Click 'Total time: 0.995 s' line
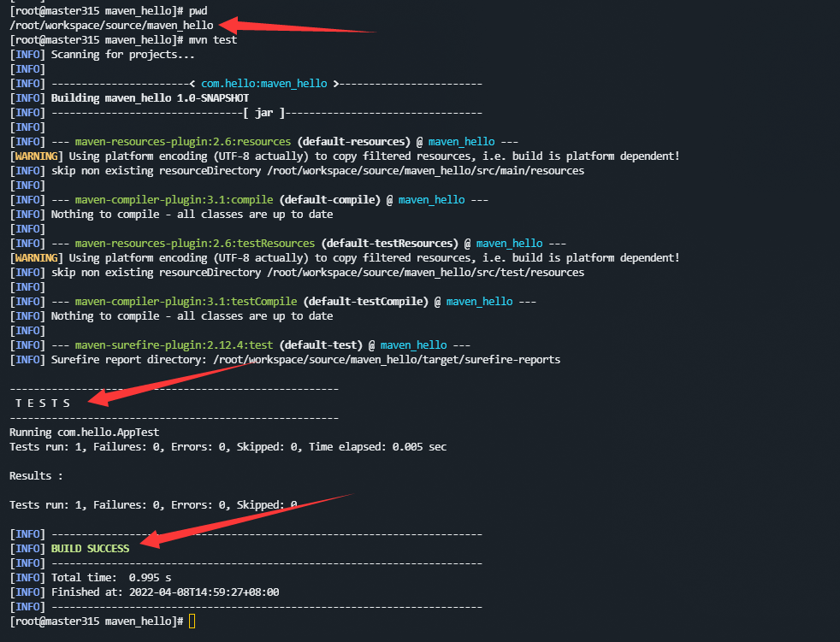The width and height of the screenshot is (840, 642). pyautogui.click(x=111, y=577)
